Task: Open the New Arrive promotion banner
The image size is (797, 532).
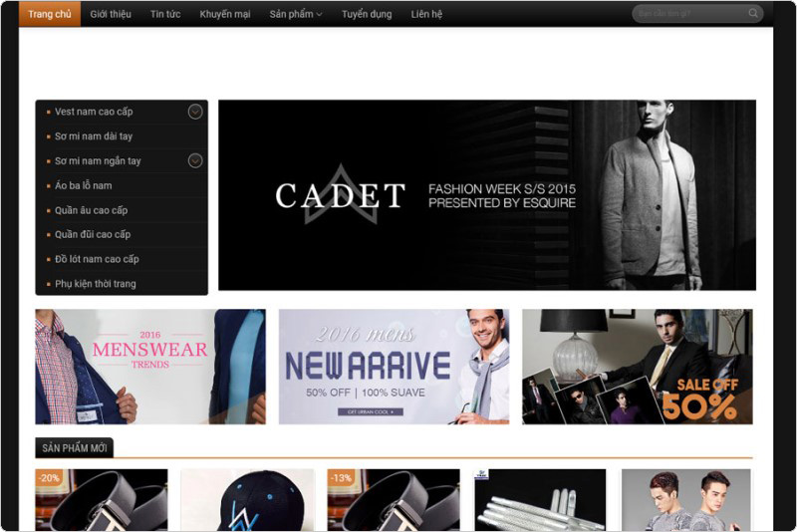Action: pos(394,367)
